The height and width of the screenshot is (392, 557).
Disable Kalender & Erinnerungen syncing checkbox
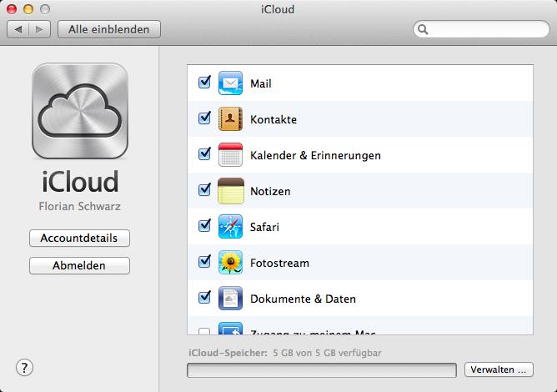(x=204, y=154)
